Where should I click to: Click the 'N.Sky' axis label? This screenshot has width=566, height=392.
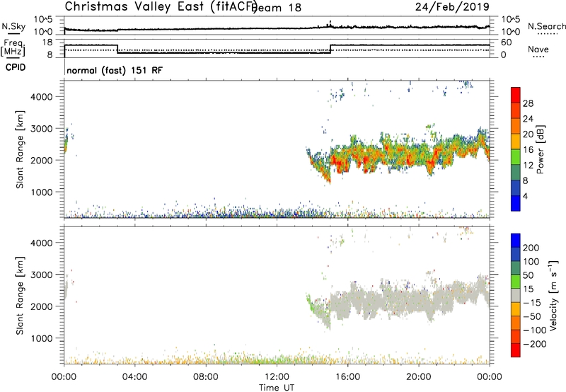point(13,26)
